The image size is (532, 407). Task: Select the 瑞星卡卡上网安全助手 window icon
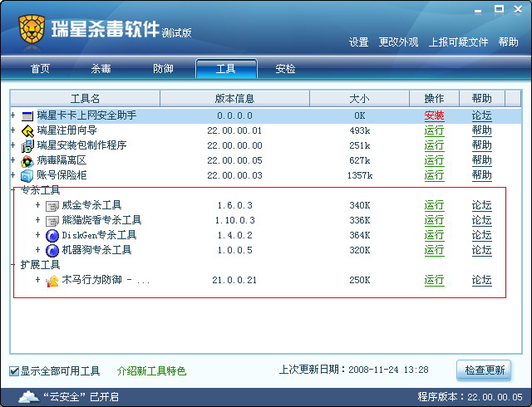tap(27, 116)
